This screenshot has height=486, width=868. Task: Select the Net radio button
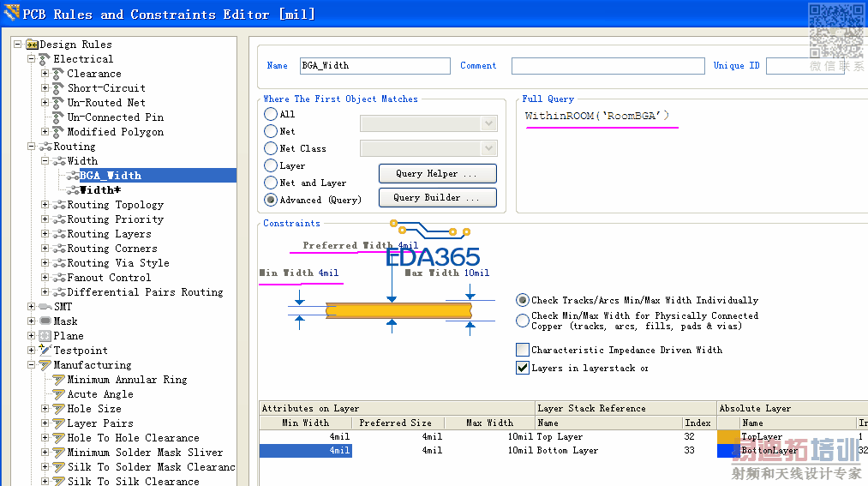pyautogui.click(x=271, y=131)
